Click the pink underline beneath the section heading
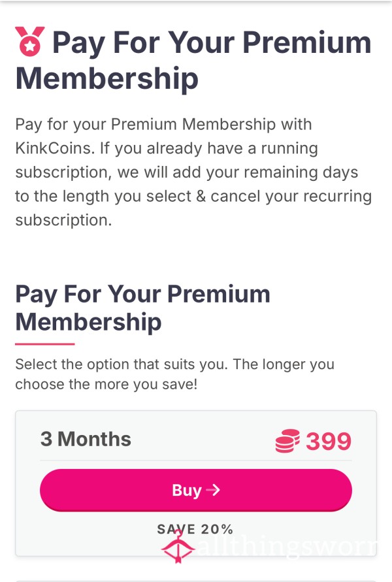The width and height of the screenshot is (392, 582). (x=45, y=344)
